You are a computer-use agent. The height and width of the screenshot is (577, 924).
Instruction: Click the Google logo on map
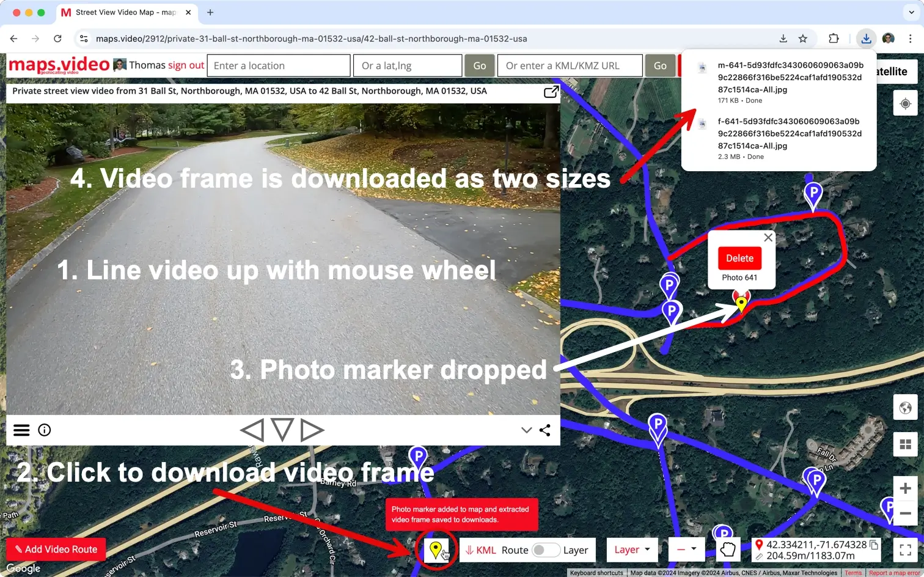coord(23,568)
